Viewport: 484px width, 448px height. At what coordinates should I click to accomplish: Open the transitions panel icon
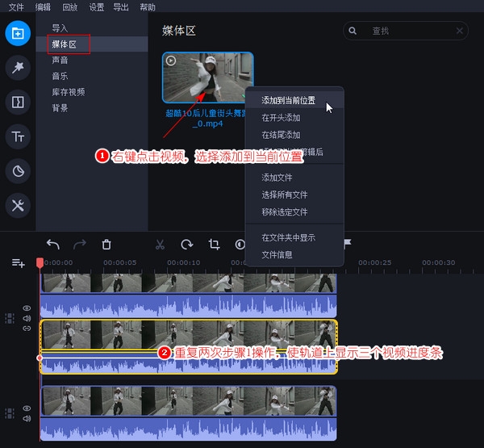tap(18, 102)
